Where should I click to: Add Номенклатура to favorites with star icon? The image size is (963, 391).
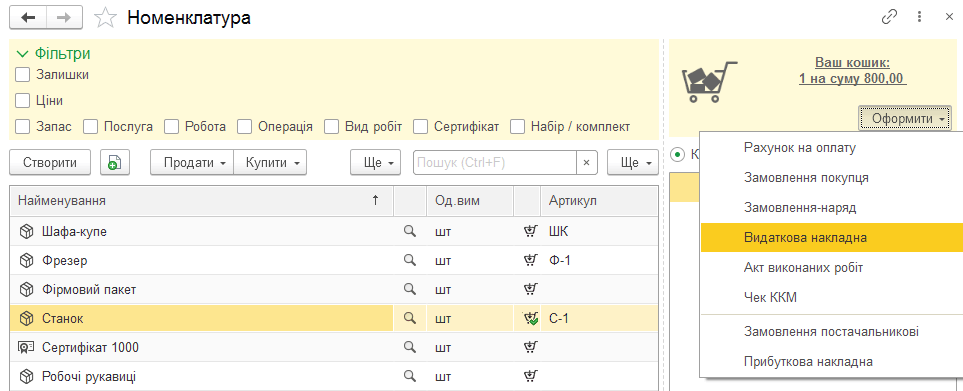coord(105,18)
